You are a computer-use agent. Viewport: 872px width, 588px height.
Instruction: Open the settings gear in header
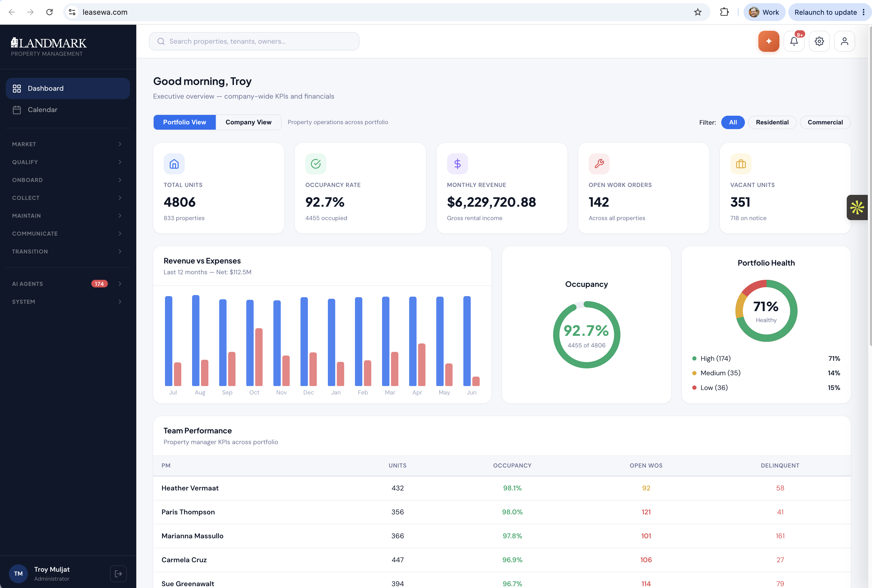click(x=819, y=41)
